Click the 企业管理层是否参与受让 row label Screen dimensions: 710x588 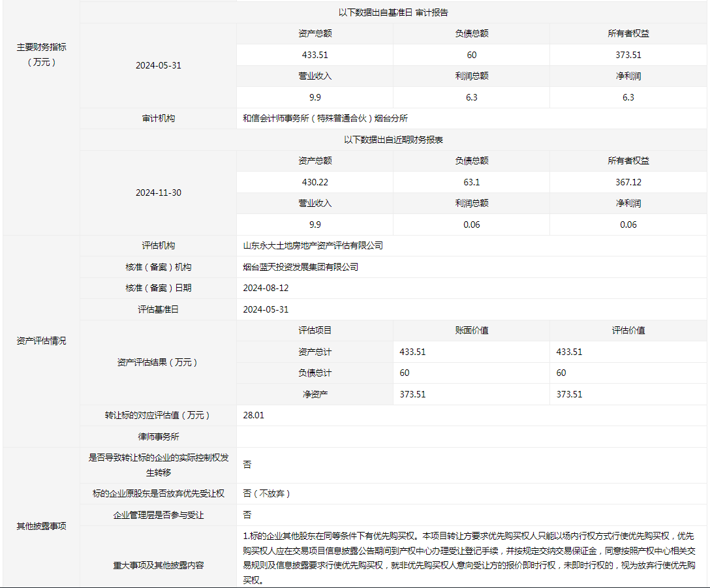(x=159, y=516)
